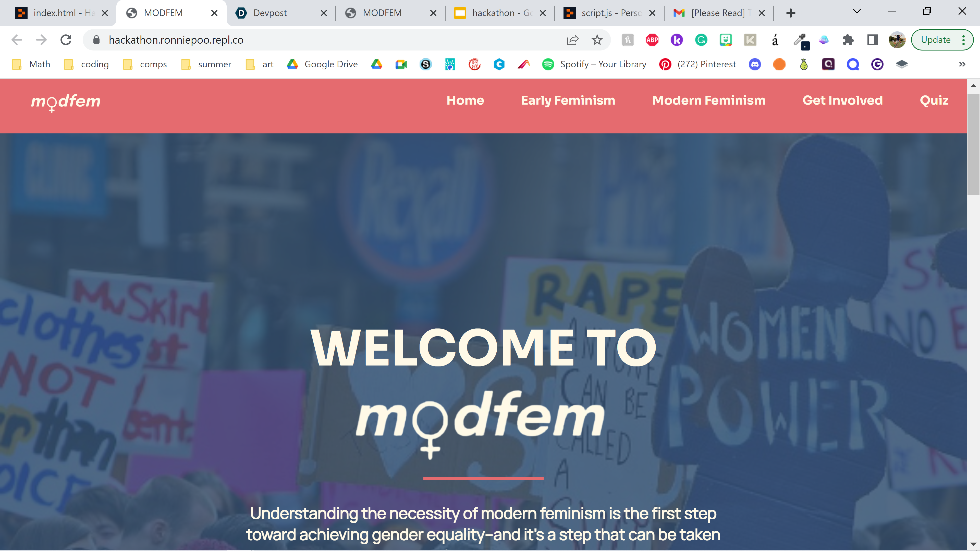Open the AdBlock Plus extension
The image size is (980, 551).
coord(652,40)
